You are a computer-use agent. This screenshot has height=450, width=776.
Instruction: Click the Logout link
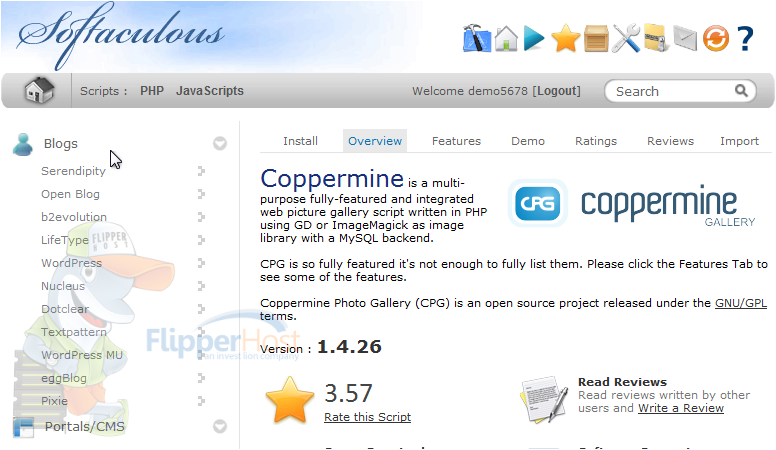pyautogui.click(x=559, y=91)
